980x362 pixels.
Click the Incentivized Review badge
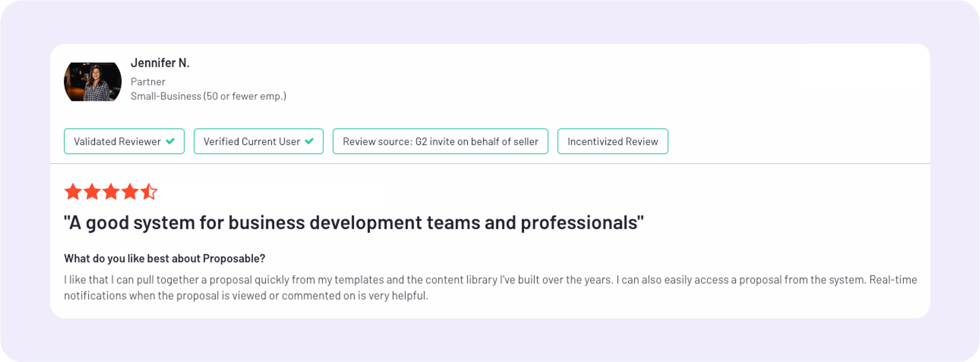click(x=612, y=141)
